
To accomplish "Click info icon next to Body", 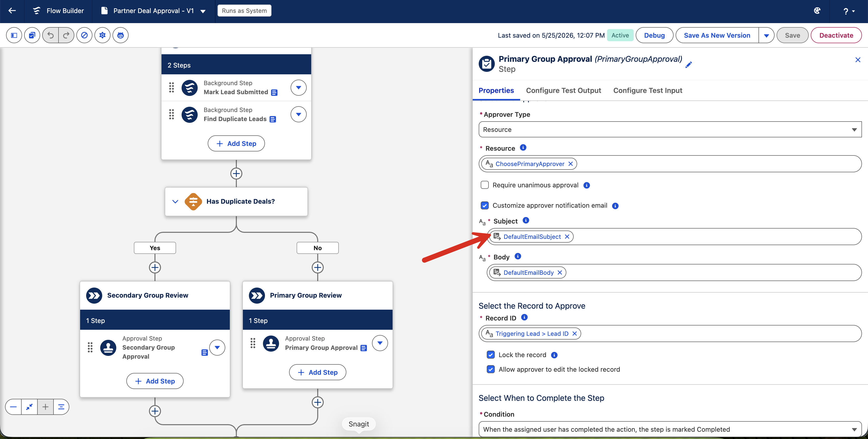I will click(518, 256).
